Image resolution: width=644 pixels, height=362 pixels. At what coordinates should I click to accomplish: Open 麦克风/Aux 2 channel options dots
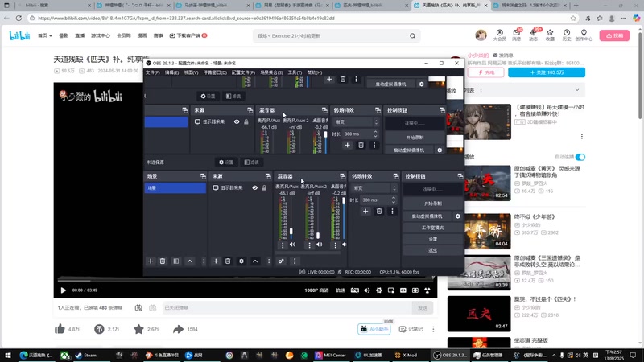pos(309,245)
